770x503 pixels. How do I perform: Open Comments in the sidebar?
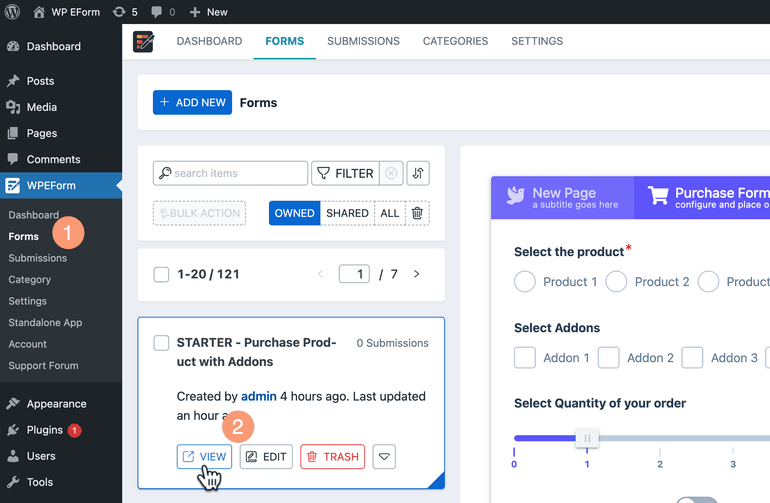click(54, 159)
